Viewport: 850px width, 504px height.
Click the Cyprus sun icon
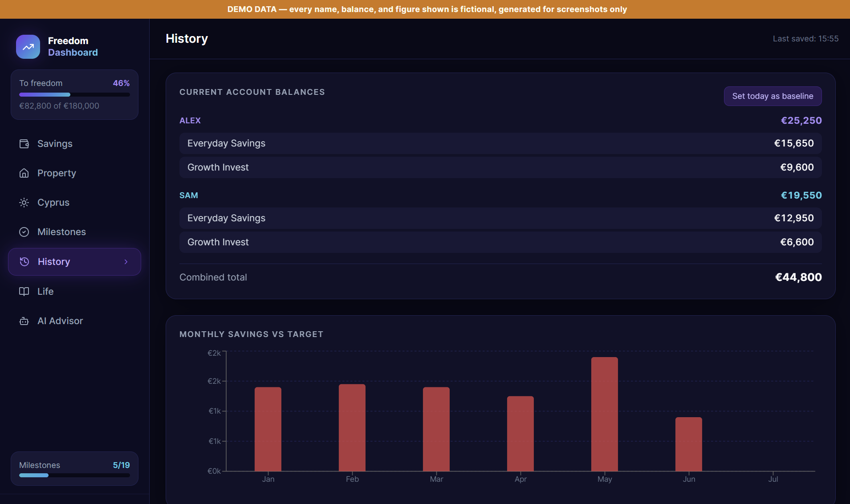24,203
